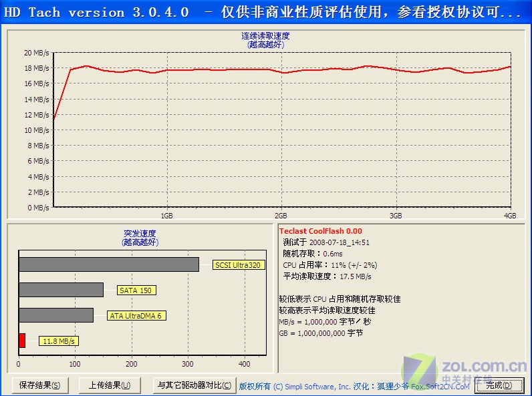
Task: Click the 2GB axis label
Action: tap(281, 216)
